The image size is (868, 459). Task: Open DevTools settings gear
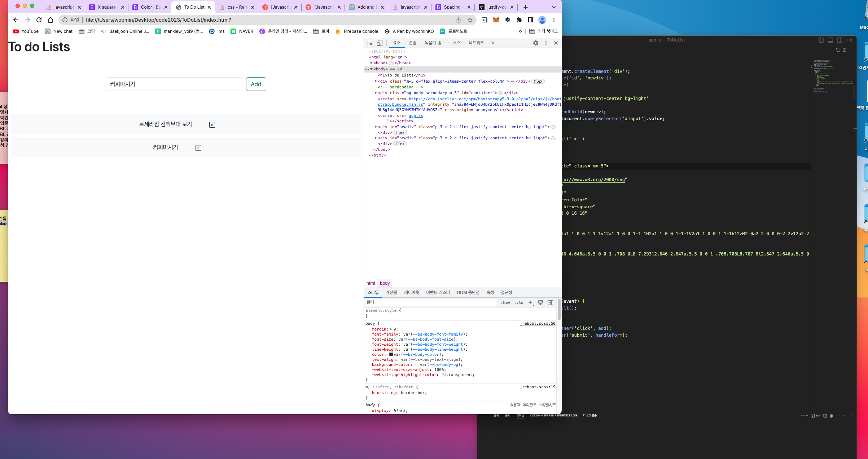coord(536,43)
